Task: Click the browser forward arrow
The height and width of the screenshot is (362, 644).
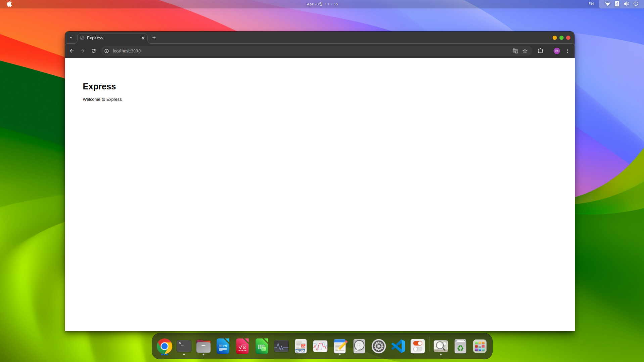Action: tap(83, 51)
